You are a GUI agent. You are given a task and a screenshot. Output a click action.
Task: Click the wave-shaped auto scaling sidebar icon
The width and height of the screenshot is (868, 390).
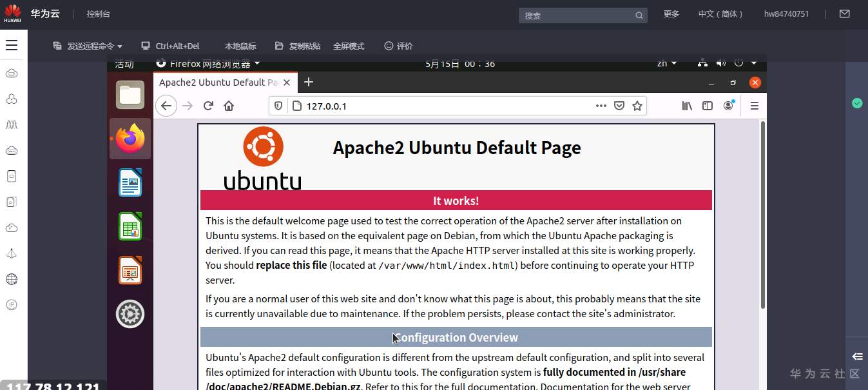12,124
